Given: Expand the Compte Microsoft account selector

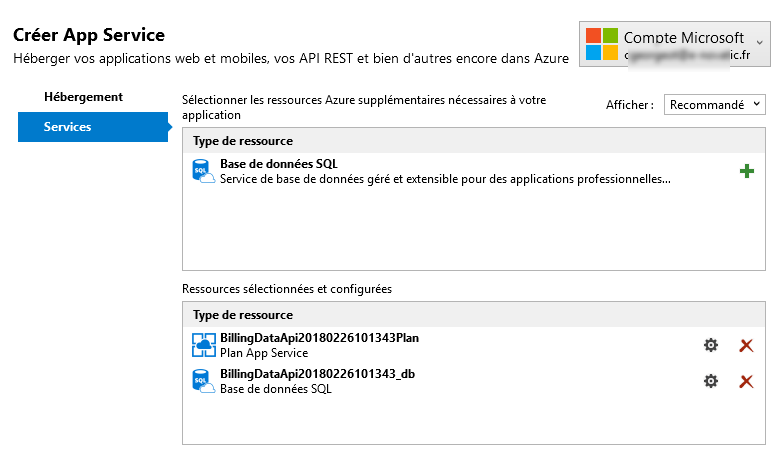Looking at the screenshot, I should tap(674, 44).
